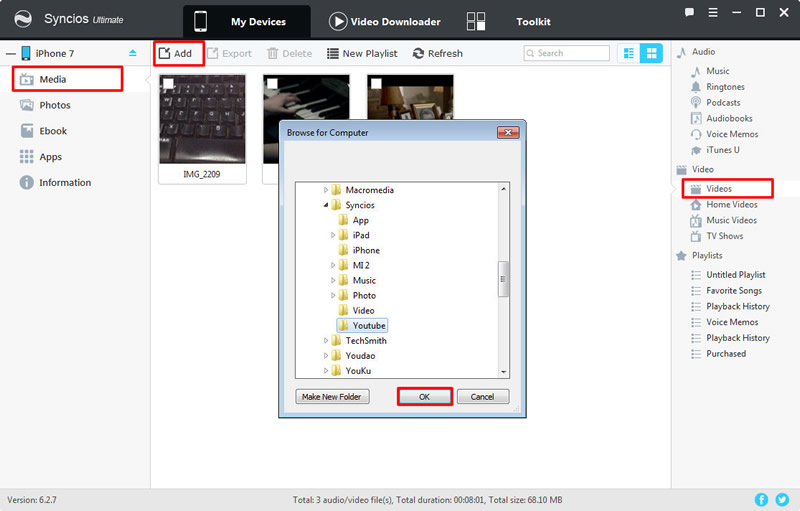Collapse the iPhone 7 device tree
The width and height of the screenshot is (800, 511).
[11, 54]
